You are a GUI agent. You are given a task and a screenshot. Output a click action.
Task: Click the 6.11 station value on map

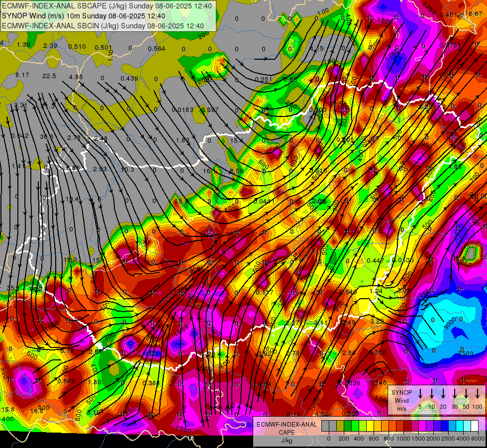click(293, 415)
